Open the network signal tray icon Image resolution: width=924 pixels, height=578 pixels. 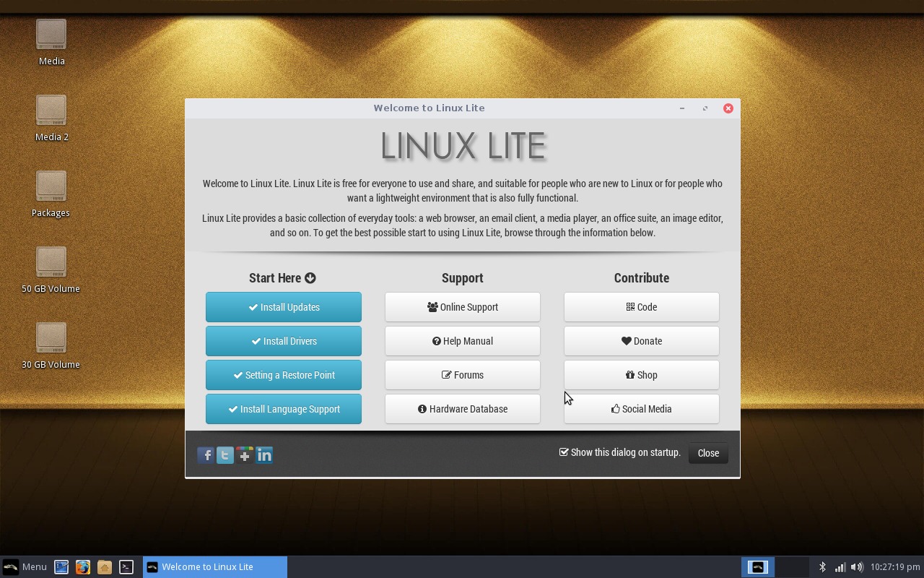coord(840,567)
